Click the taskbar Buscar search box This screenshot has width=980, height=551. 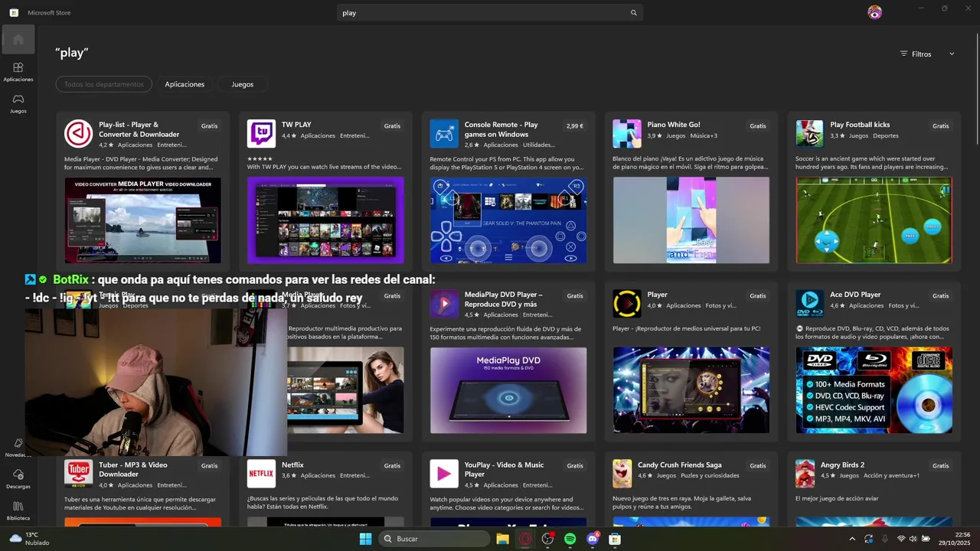(x=435, y=539)
